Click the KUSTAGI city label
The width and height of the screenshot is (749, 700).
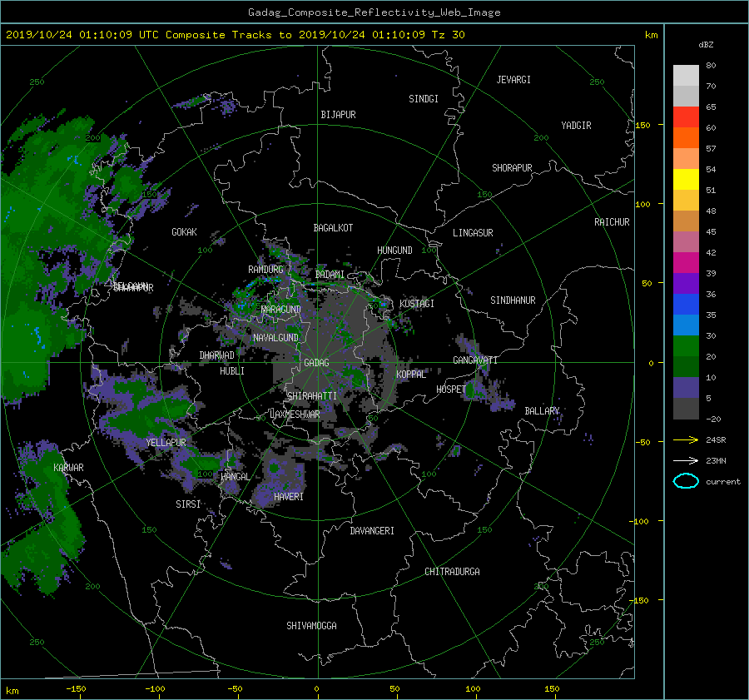pyautogui.click(x=417, y=304)
